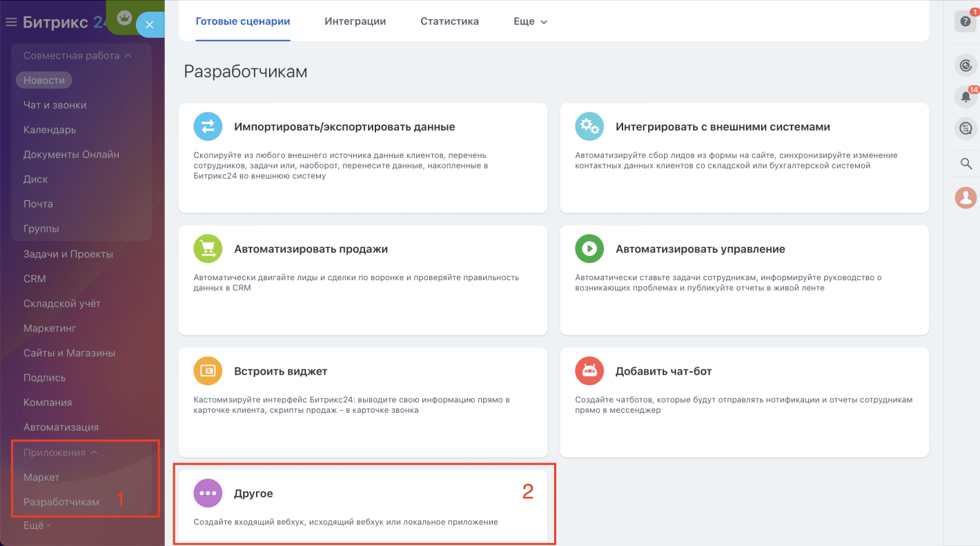Open notifications bell with 14 badge
Viewport: 980px width, 546px height.
click(x=966, y=97)
